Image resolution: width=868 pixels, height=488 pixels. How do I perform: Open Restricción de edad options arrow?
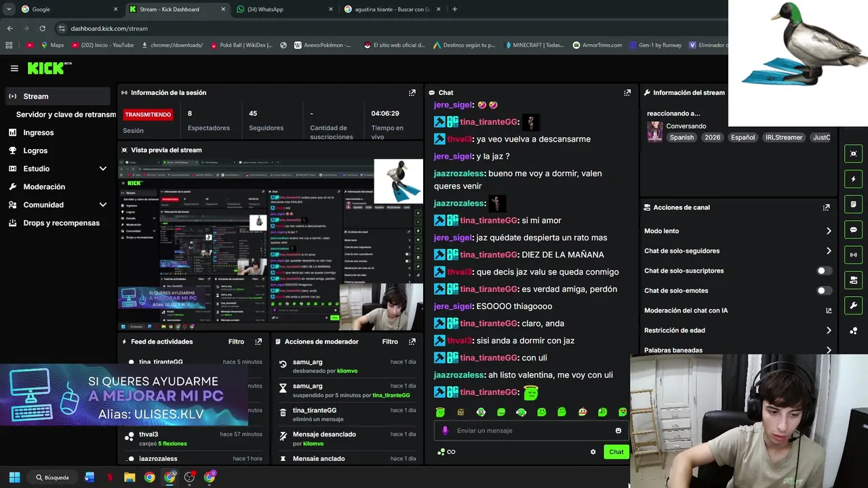828,331
